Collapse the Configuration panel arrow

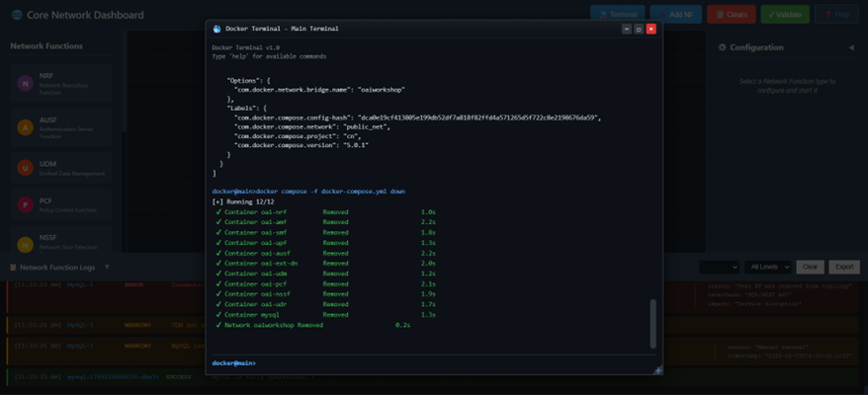851,47
